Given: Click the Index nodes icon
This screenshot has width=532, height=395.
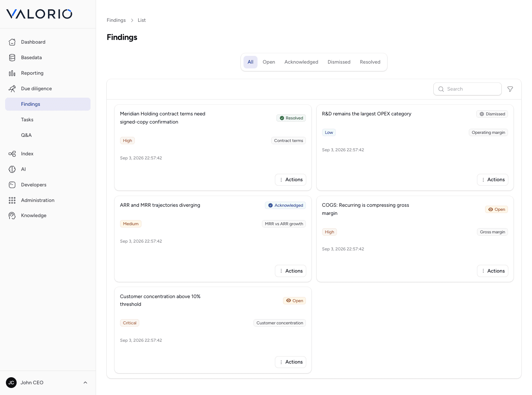Looking at the screenshot, I should click(12, 154).
